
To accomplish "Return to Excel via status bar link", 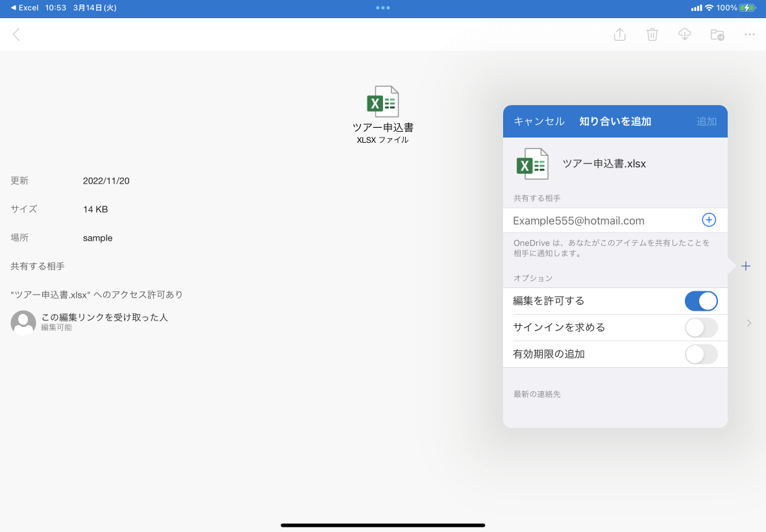I will tap(25, 8).
